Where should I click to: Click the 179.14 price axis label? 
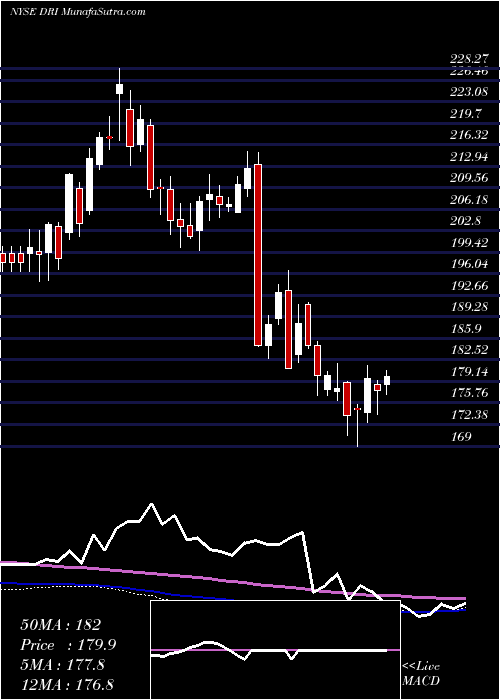469,371
